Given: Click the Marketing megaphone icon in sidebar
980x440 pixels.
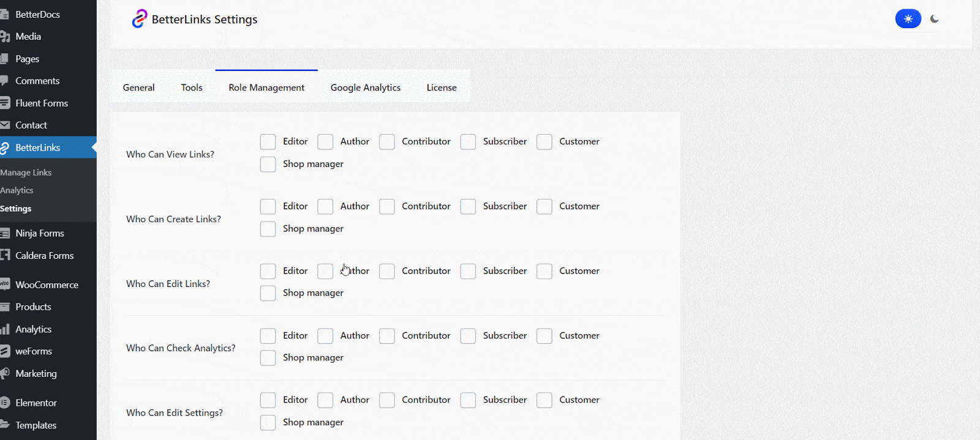Looking at the screenshot, I should (x=5, y=373).
